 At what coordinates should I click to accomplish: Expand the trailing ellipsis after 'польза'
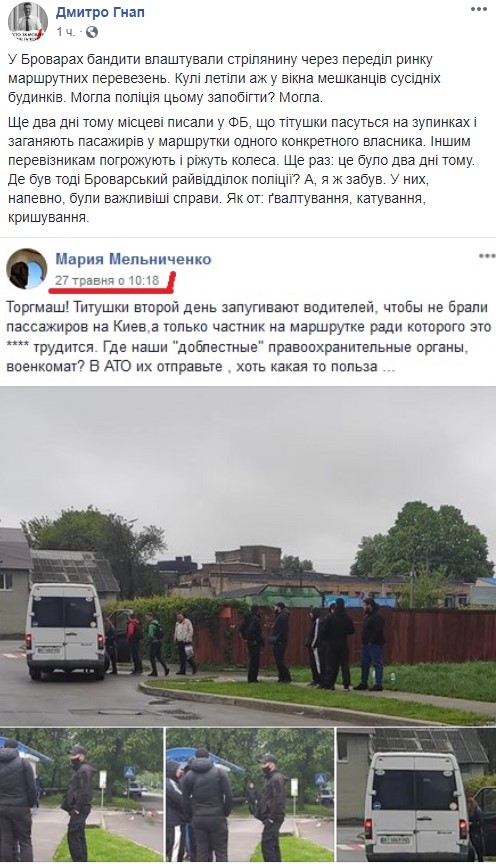pos(388,367)
